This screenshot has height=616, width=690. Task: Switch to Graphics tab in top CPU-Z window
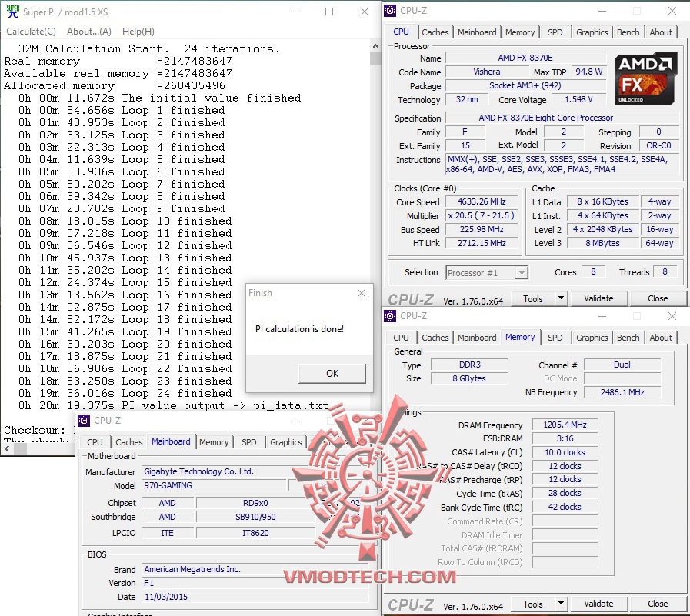(x=592, y=32)
